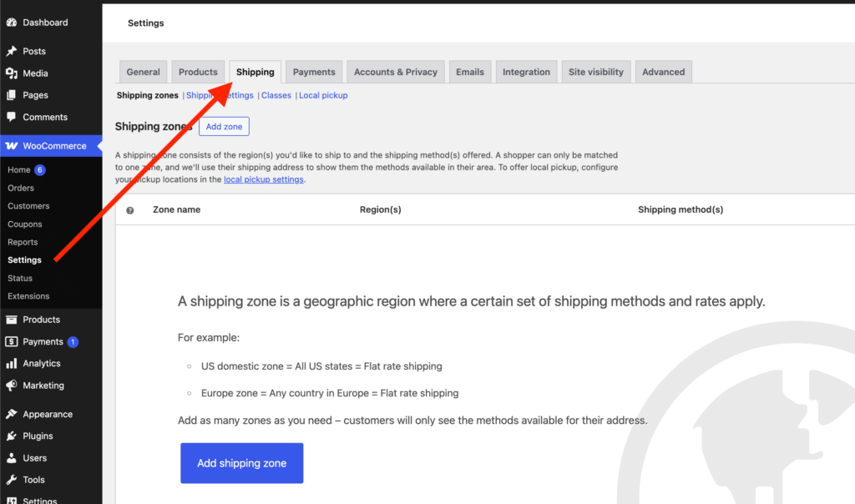Open the Coupons submenu item
The height and width of the screenshot is (504, 855).
tap(24, 224)
